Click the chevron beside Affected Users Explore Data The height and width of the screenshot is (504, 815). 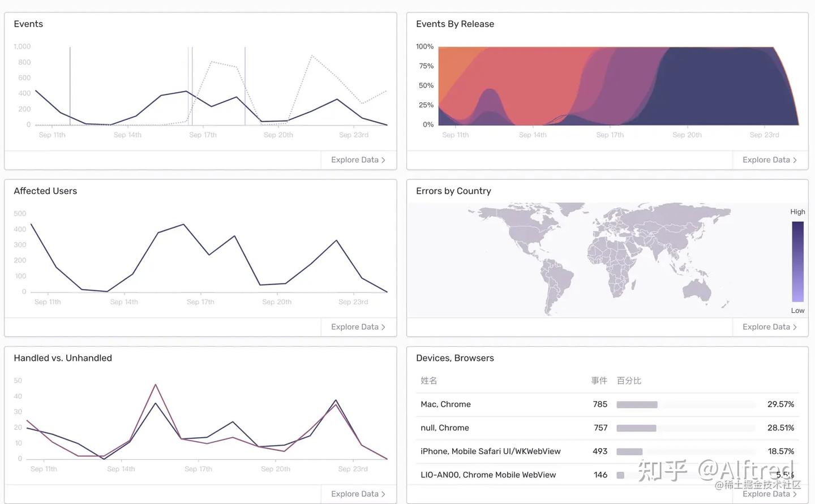[x=384, y=327]
